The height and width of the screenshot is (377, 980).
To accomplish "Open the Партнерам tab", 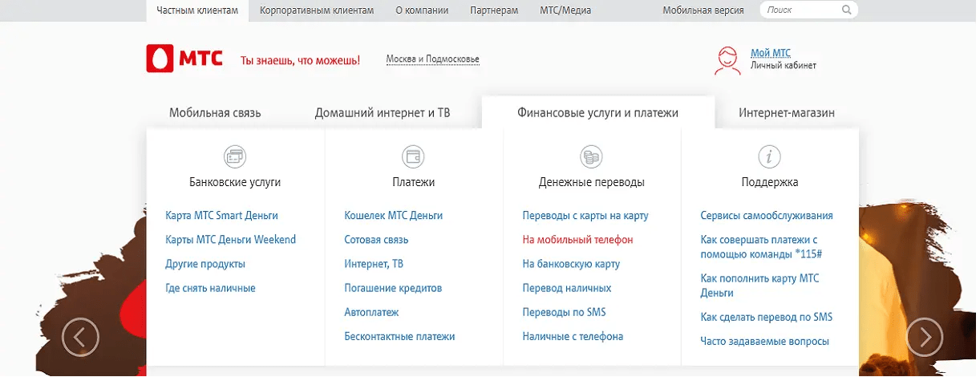I will point(496,10).
